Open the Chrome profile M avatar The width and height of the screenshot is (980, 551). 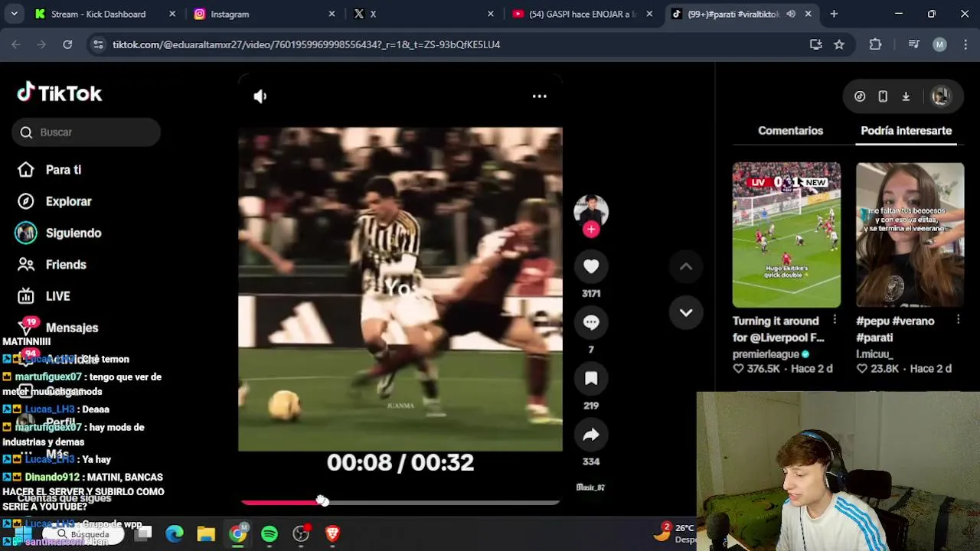tap(939, 44)
